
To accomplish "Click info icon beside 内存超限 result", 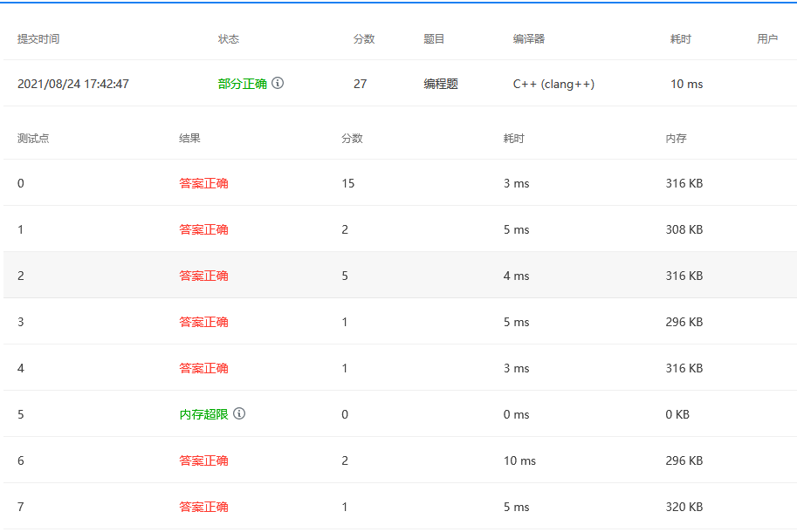I will [239, 413].
